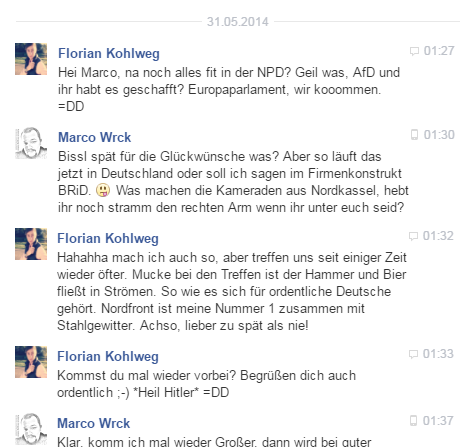
Task: Click Florian Kohlweg's avatar on the 01:32 message
Action: (31, 244)
